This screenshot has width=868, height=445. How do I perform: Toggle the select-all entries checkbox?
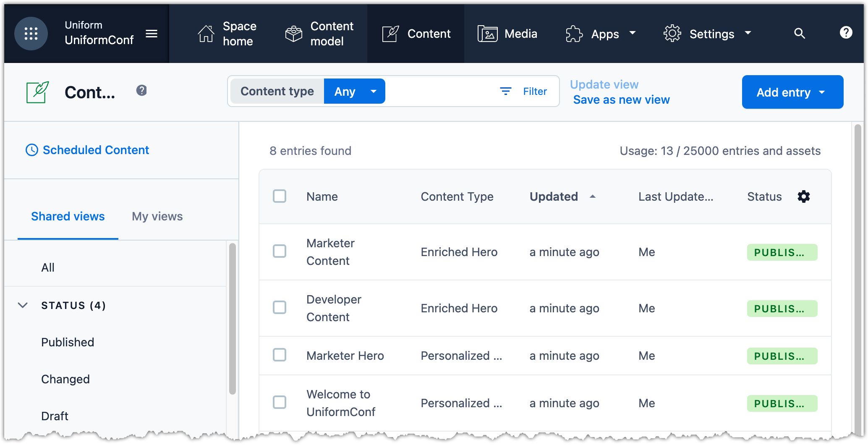(280, 196)
